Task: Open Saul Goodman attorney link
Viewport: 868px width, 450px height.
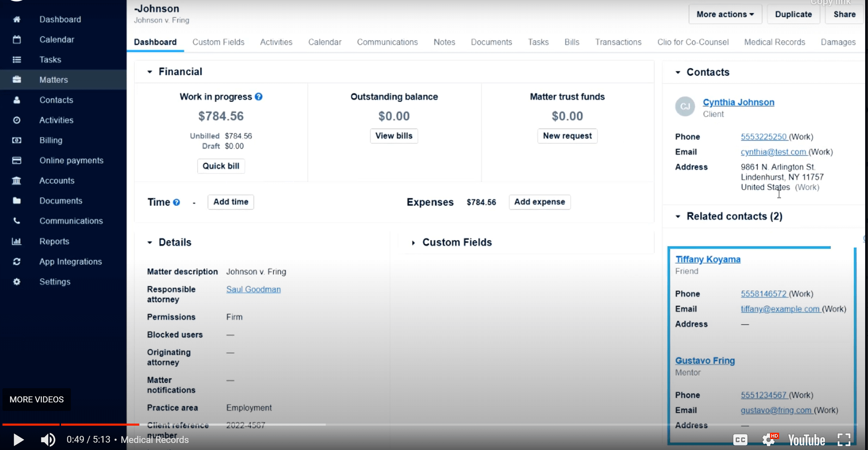Action: (253, 290)
